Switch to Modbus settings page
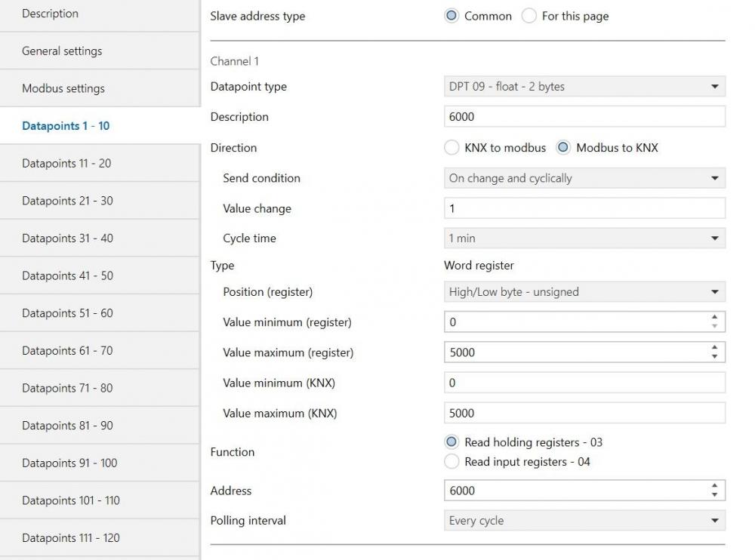Viewport: 755px width, 560px height. tap(63, 88)
